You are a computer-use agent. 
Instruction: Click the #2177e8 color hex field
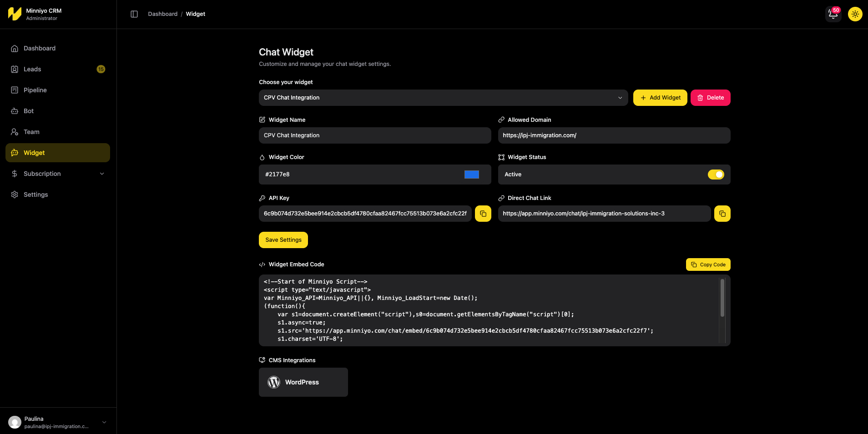[375, 175]
